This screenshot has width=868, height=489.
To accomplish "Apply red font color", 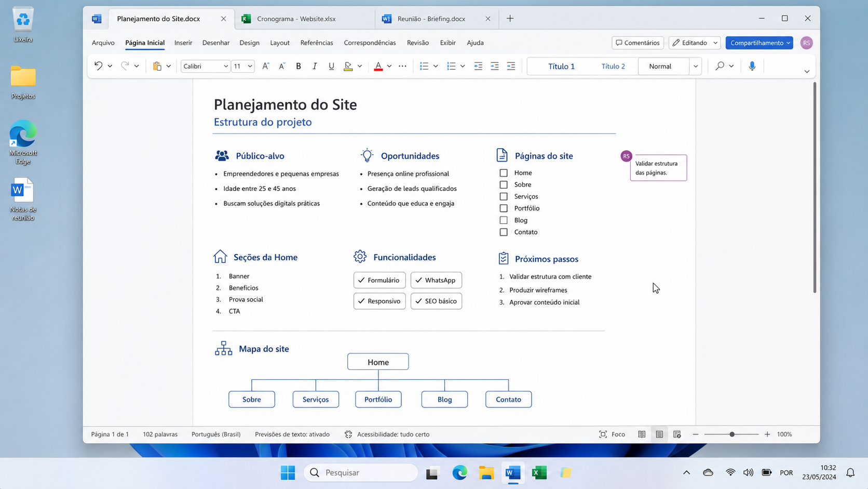I will coord(378,66).
